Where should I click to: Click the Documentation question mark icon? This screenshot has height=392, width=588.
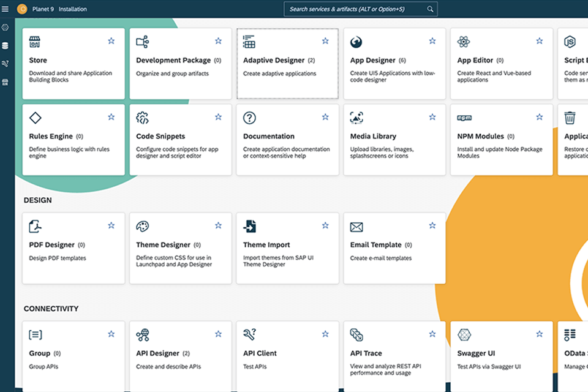[x=249, y=118]
